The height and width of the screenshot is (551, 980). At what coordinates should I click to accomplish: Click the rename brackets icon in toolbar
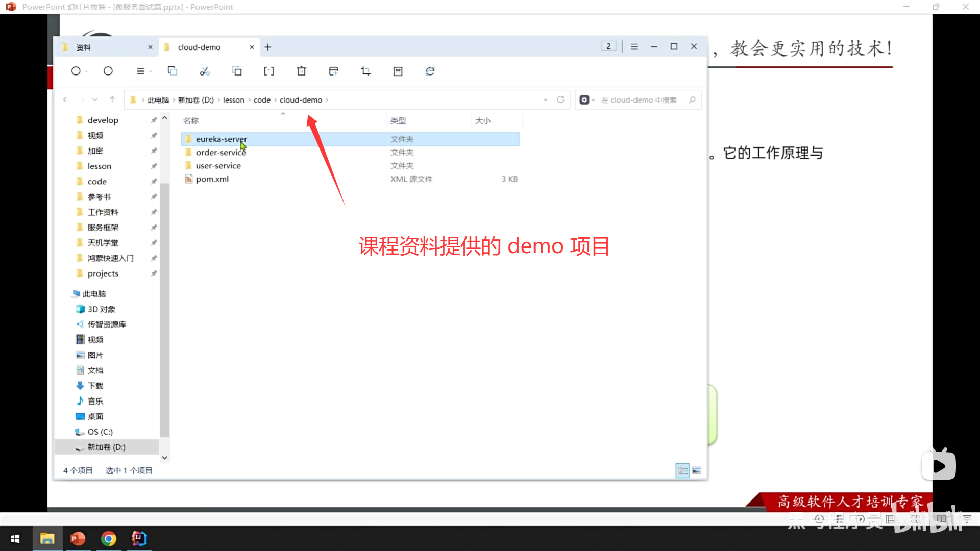tap(269, 71)
